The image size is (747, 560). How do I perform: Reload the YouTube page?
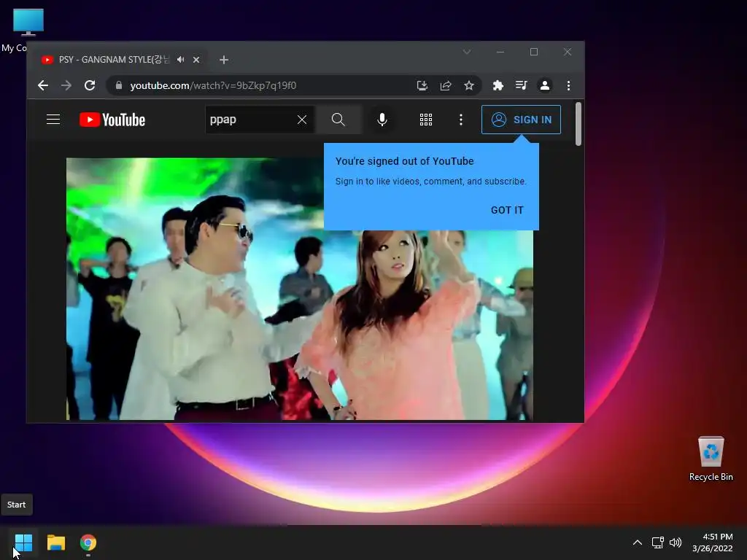click(x=90, y=85)
